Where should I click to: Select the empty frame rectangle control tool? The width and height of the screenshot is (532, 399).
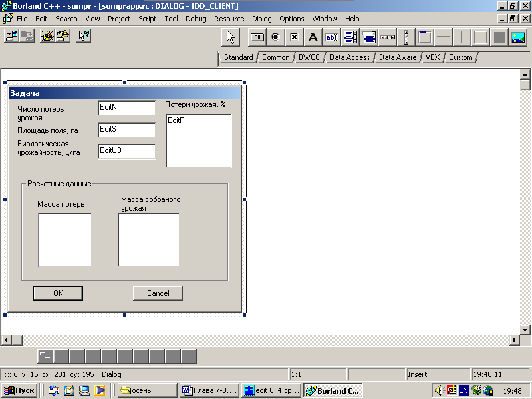pyautogui.click(x=480, y=37)
